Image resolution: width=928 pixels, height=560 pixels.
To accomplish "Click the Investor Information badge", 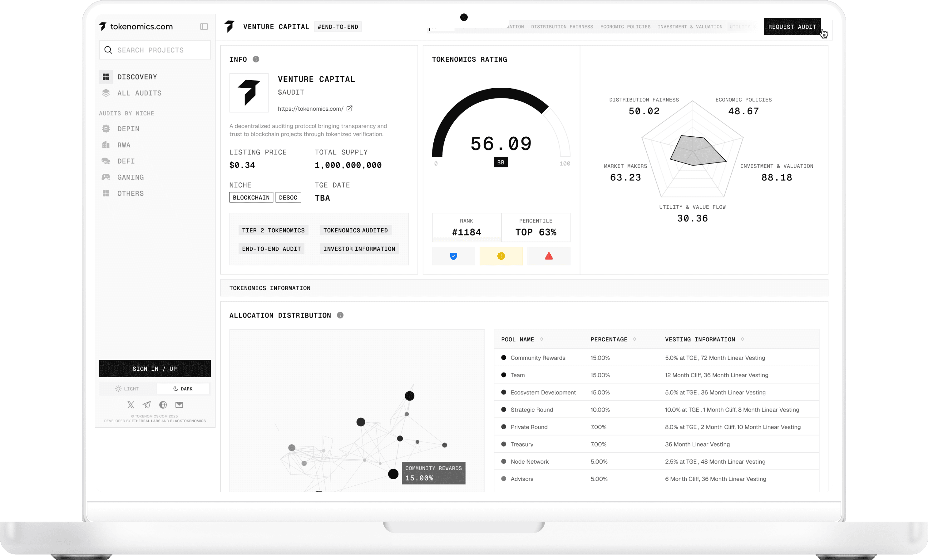I will tap(359, 249).
